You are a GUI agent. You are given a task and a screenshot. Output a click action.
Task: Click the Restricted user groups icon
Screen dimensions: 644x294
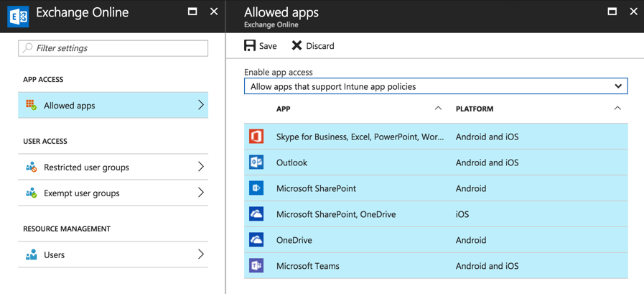click(31, 167)
